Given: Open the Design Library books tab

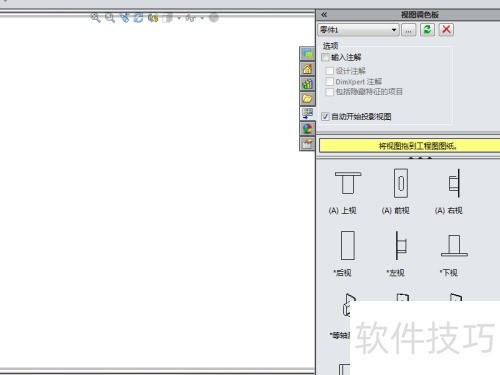Looking at the screenshot, I should 307,84.
